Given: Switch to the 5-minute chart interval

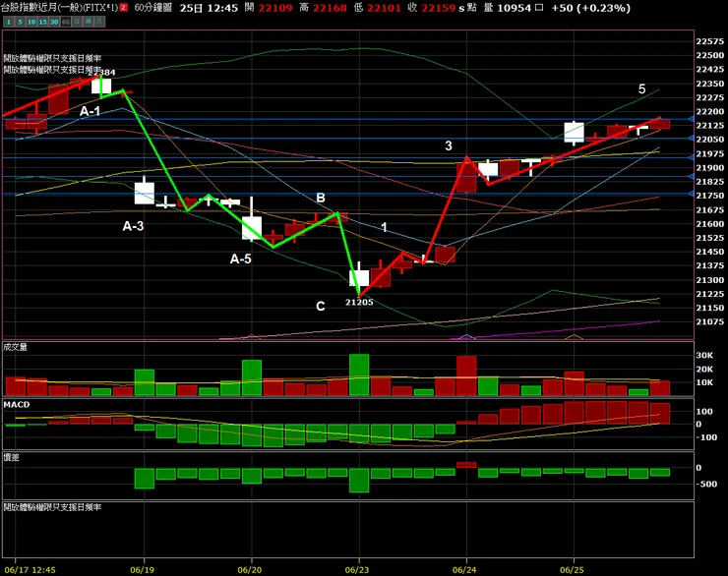Looking at the screenshot, I should tap(20, 22).
